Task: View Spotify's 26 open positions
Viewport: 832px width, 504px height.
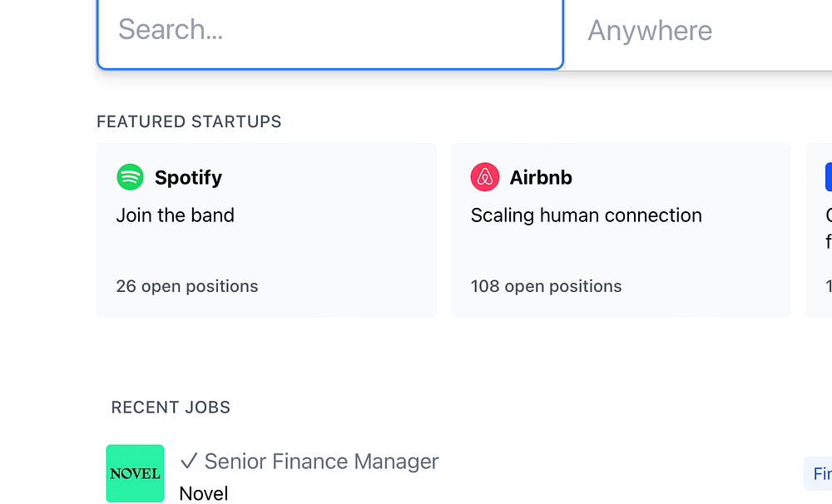Action: (187, 286)
